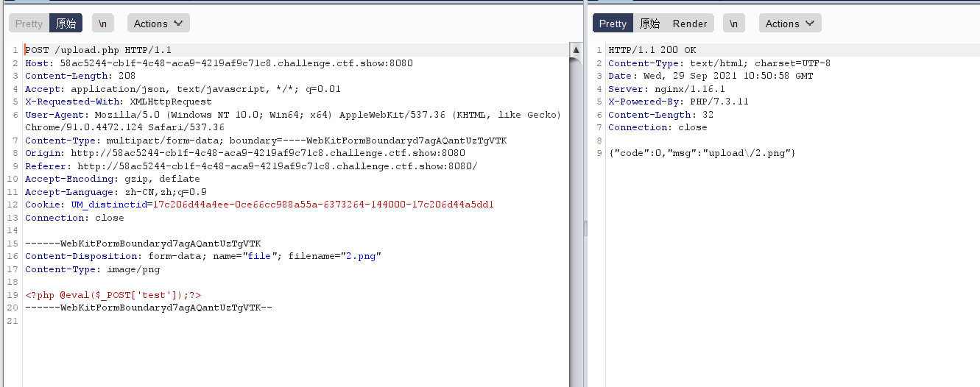
Task: Click the HTTP/1.1 200 OK response line
Action: pos(652,50)
